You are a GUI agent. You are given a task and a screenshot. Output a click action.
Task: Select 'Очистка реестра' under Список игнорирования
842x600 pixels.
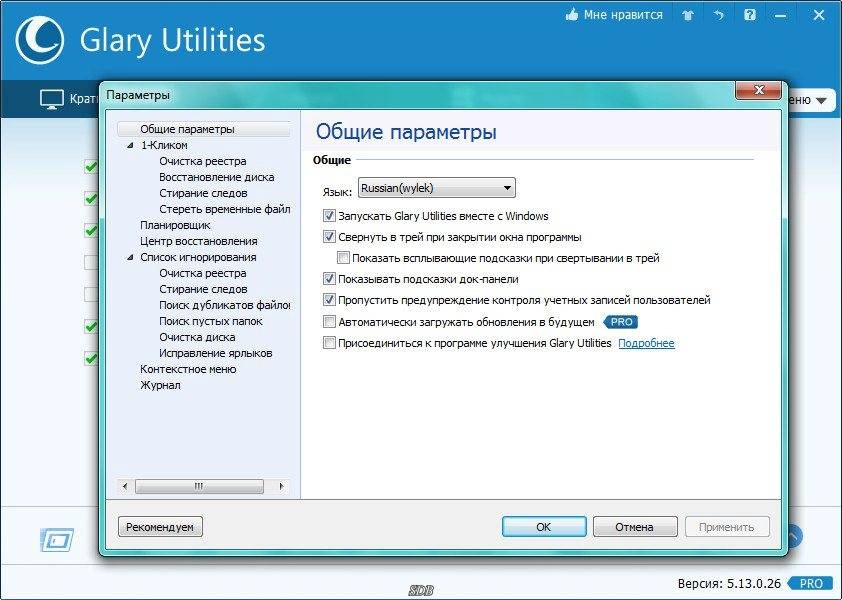[202, 273]
